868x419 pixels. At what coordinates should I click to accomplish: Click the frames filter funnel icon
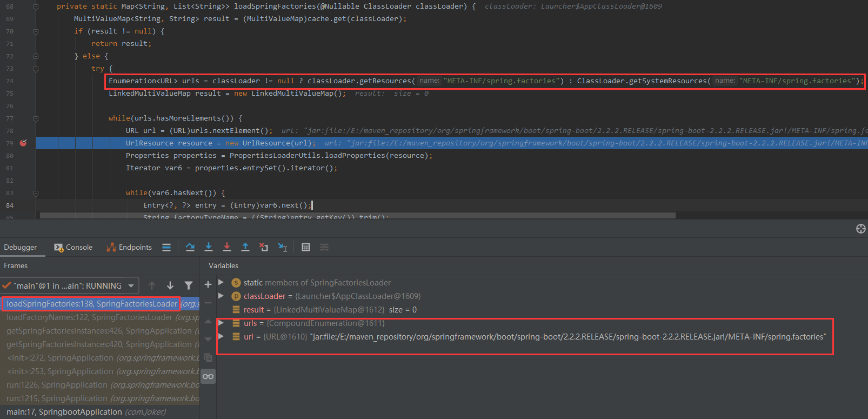(189, 285)
